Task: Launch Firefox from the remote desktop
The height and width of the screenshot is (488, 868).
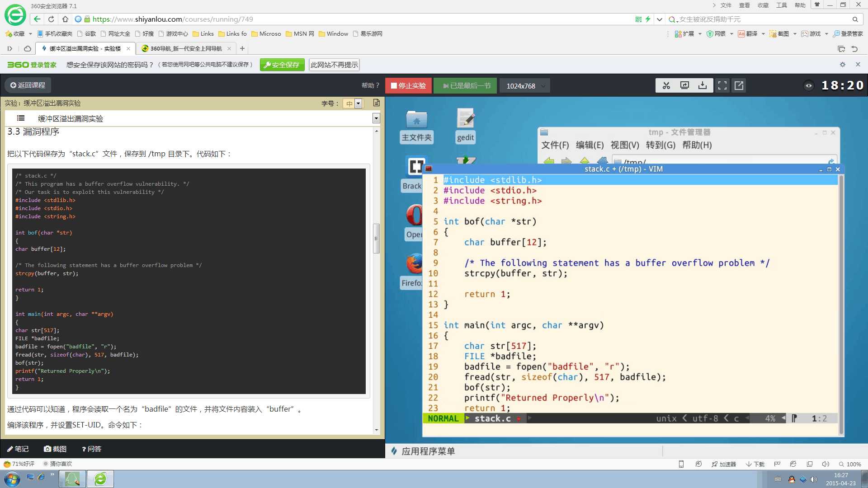Action: pos(412,270)
